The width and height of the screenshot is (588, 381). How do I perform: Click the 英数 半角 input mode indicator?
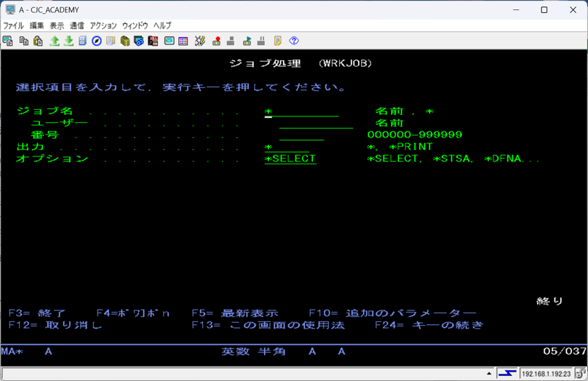coord(253,351)
